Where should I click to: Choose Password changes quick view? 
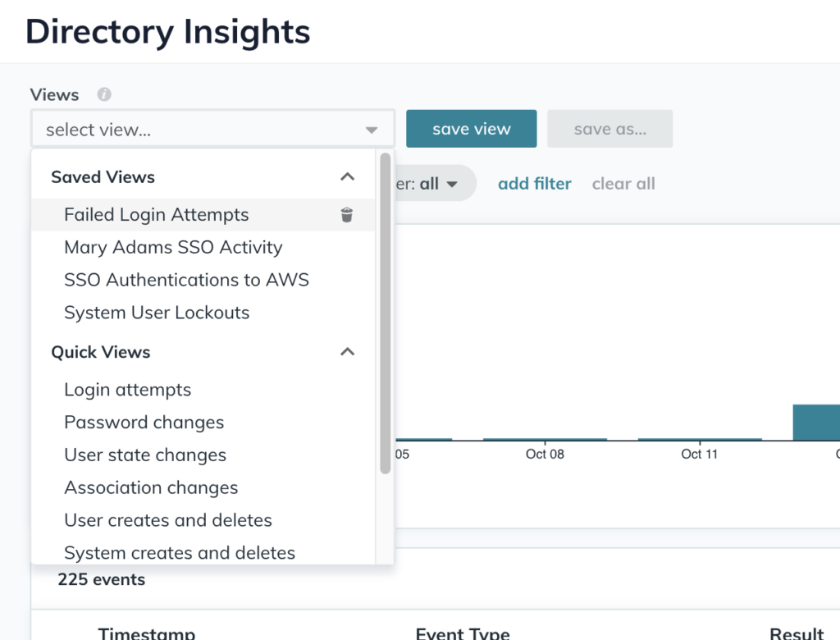coord(144,423)
